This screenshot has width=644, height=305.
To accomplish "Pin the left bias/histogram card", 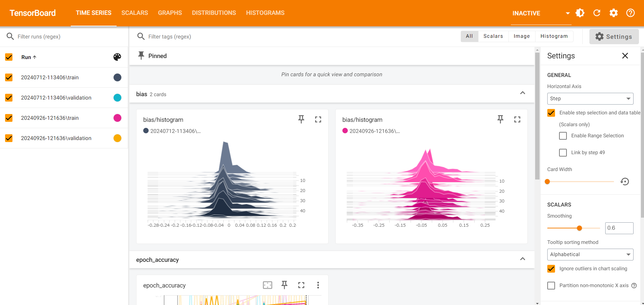I will 301,119.
